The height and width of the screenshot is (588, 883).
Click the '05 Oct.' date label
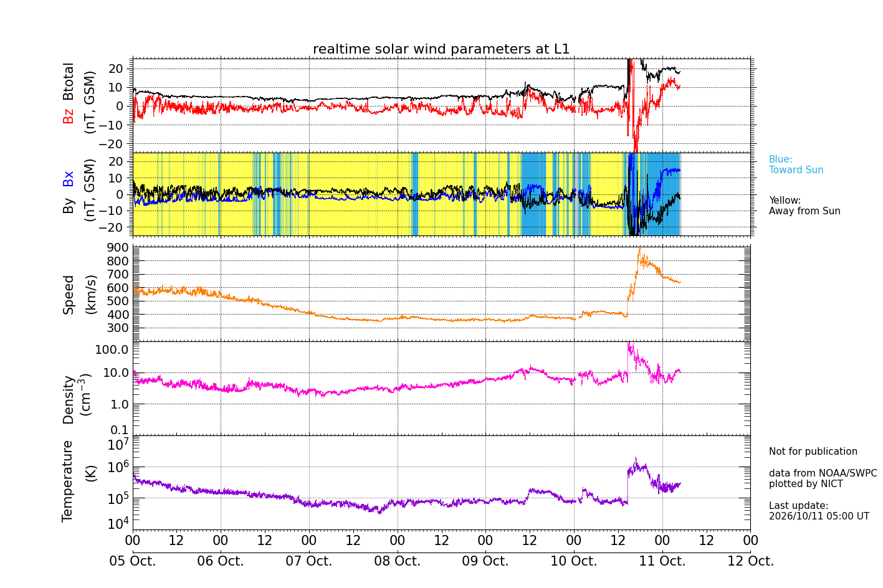[133, 561]
